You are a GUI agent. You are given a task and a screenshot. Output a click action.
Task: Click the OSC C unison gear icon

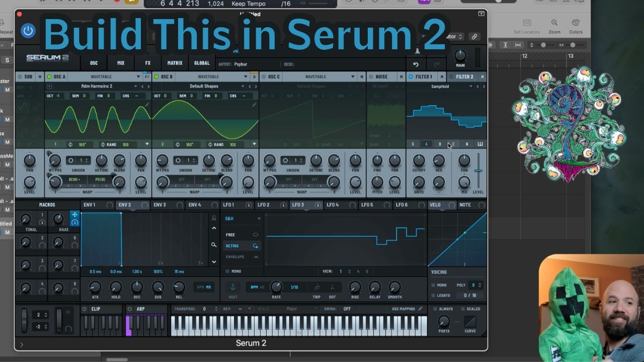pyautogui.click(x=285, y=160)
